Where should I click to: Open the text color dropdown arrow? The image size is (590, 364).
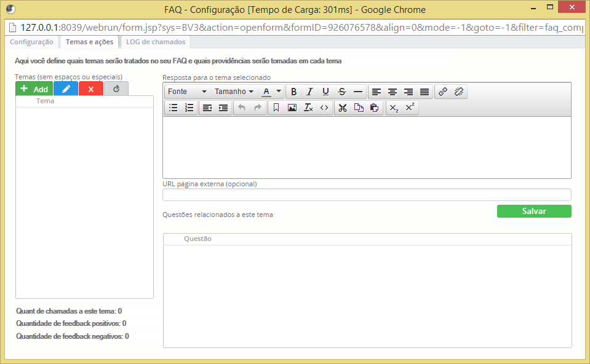pos(279,92)
